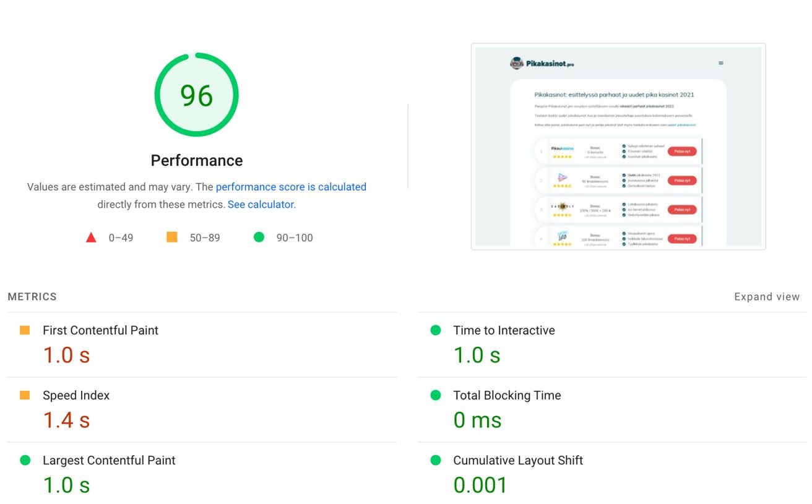812x504 pixels.
Task: Click orange square icon beside First Contentful Paint
Action: tap(25, 330)
